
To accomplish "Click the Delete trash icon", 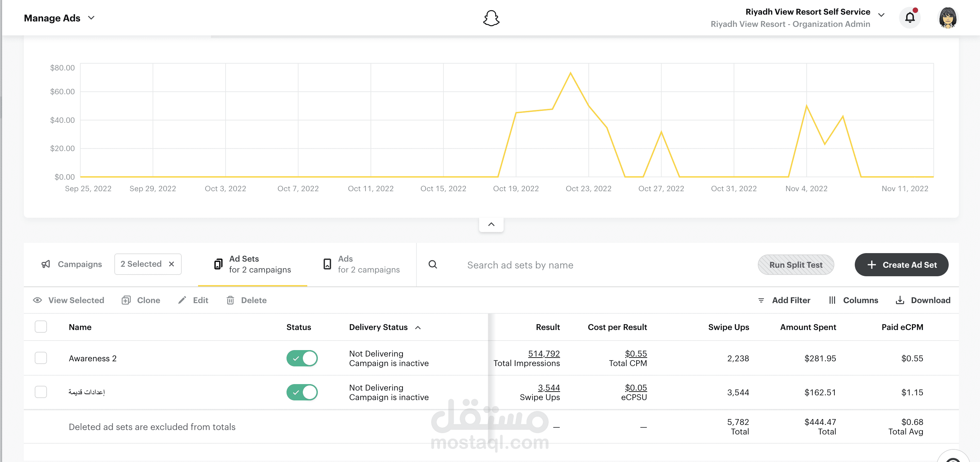I will point(230,300).
